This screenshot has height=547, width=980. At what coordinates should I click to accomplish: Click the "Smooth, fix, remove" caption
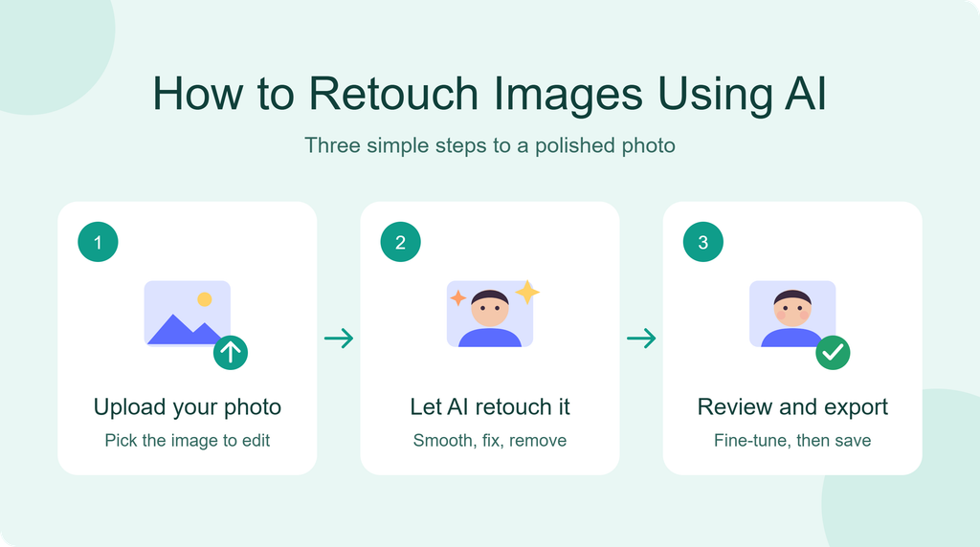[x=490, y=440]
